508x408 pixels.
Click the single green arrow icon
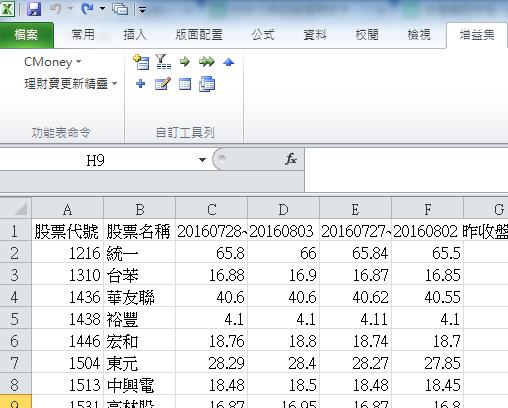tap(185, 62)
